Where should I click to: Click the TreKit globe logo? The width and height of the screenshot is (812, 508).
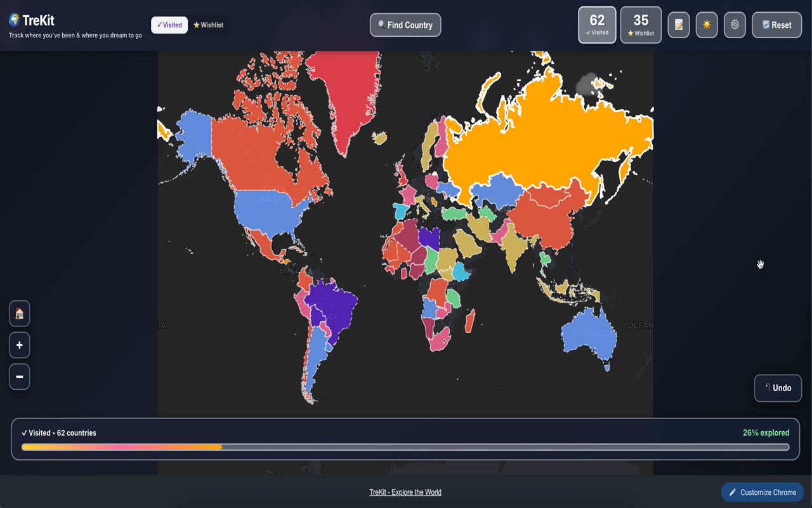coord(14,20)
